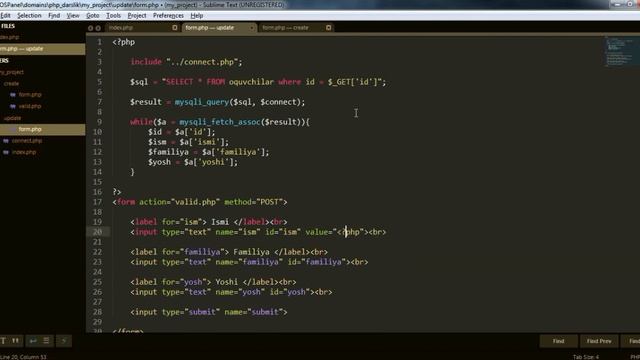Open the Project menu
Image resolution: width=640 pixels, height=360 pixels.
point(137,16)
